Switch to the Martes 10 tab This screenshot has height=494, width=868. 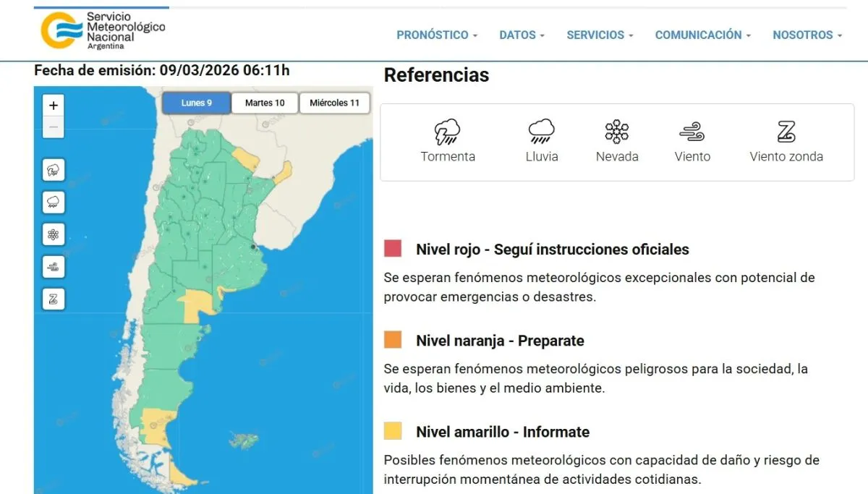click(264, 102)
